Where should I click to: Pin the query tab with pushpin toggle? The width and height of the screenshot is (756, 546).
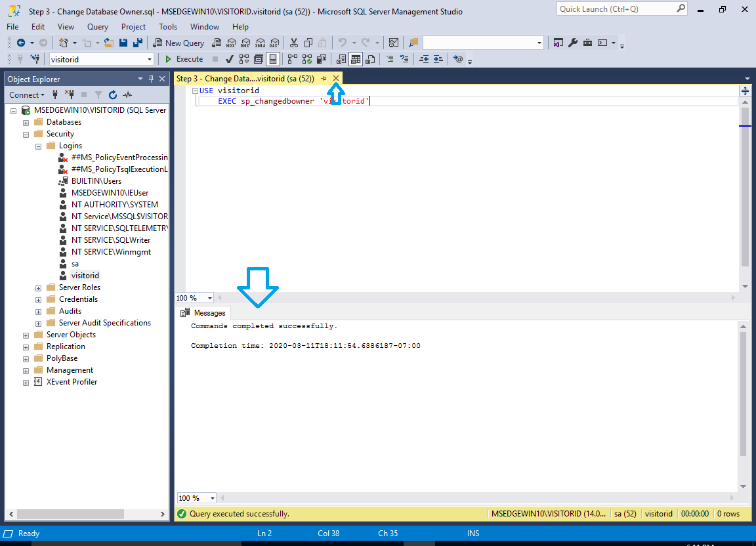324,79
